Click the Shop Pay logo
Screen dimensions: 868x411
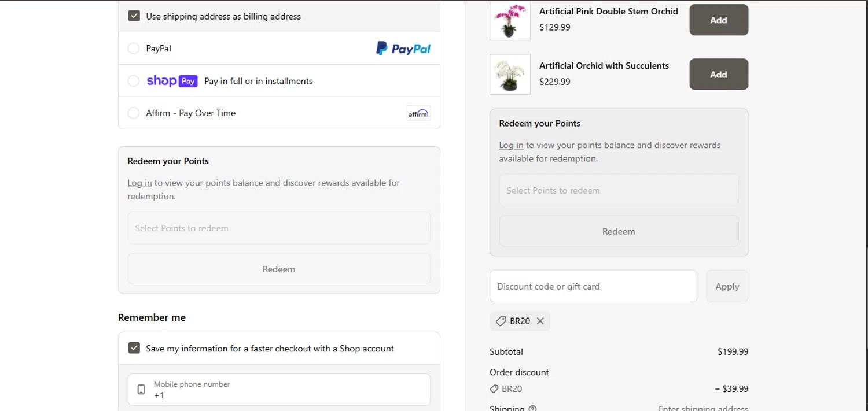pos(172,81)
